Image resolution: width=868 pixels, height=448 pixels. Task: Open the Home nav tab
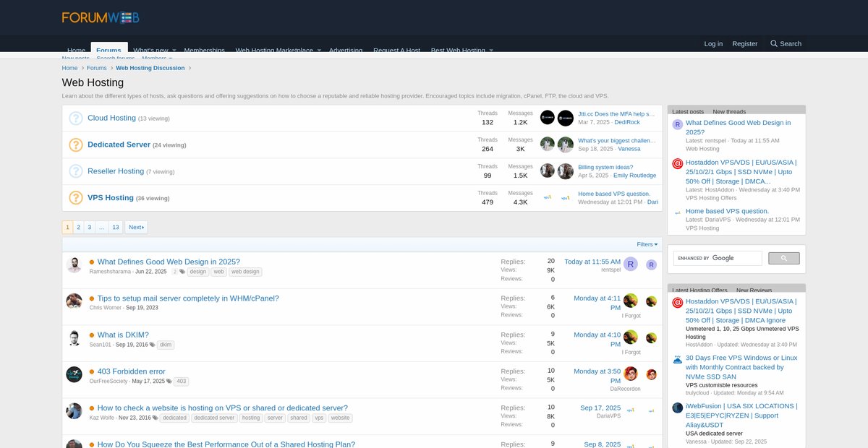click(76, 51)
